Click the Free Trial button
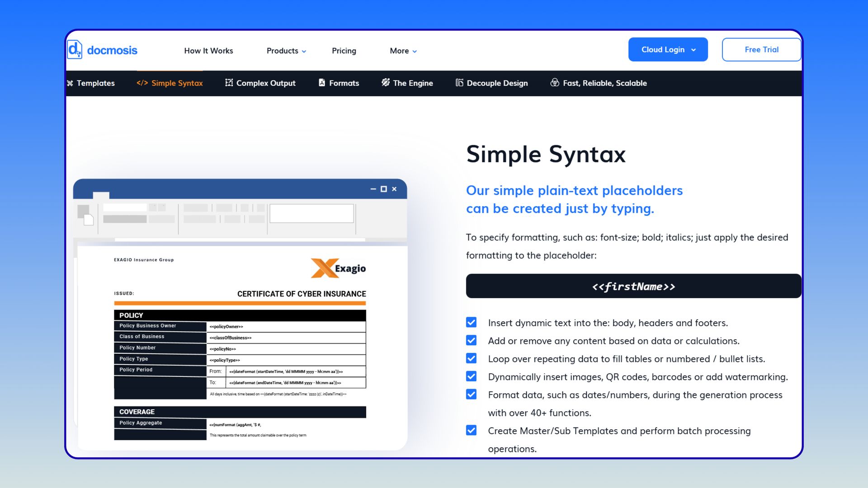868x488 pixels. click(761, 50)
